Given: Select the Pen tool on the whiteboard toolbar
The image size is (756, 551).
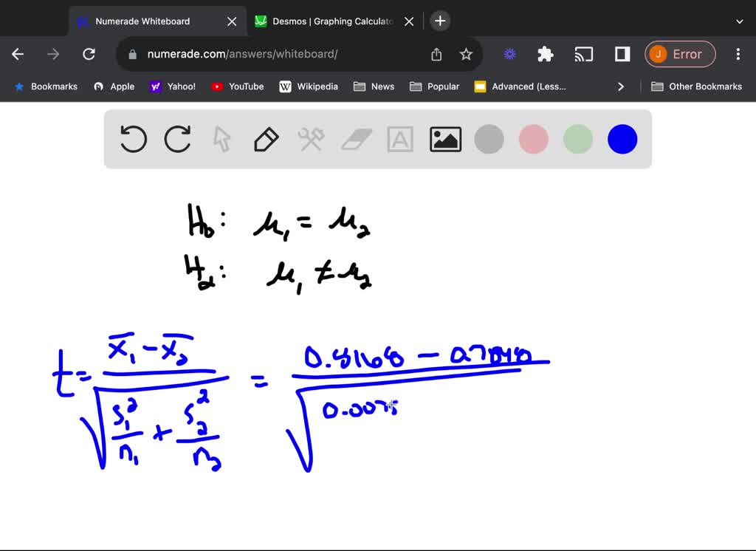Looking at the screenshot, I should coord(267,139).
